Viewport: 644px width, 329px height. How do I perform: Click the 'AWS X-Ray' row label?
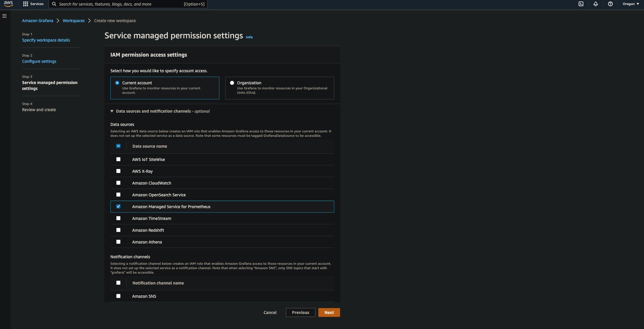(x=143, y=171)
